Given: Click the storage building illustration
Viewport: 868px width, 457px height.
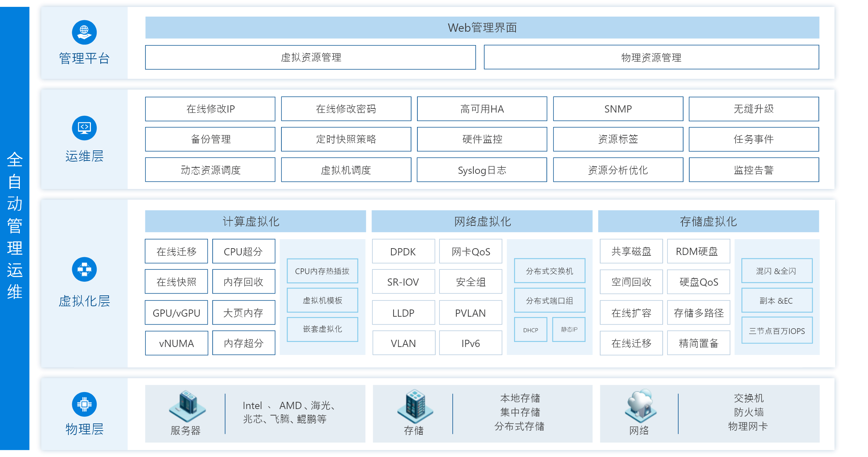Looking at the screenshot, I should 415,406.
